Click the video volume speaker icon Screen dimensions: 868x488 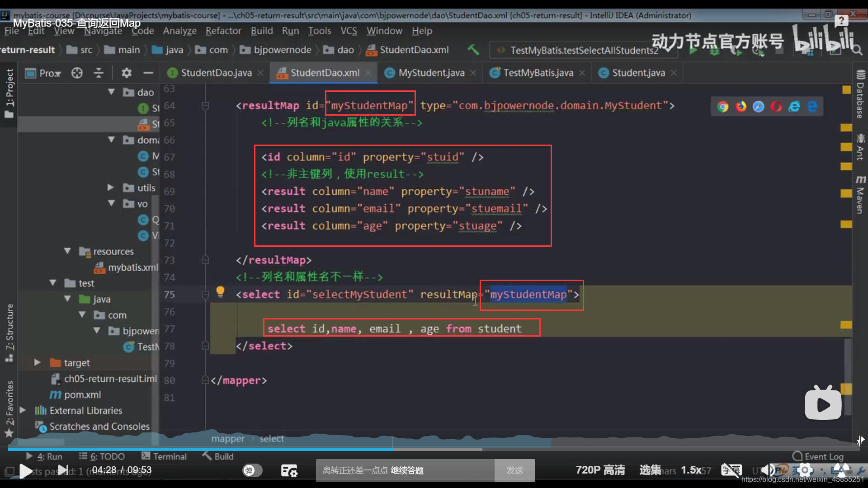coord(767,470)
